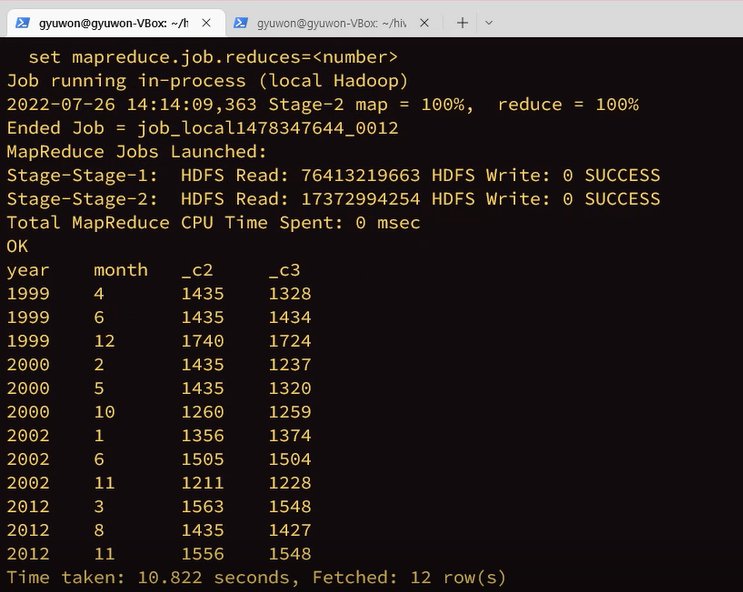Click value 1374 in the 2002 month 1 row
The height and width of the screenshot is (592, 743).
tap(290, 436)
